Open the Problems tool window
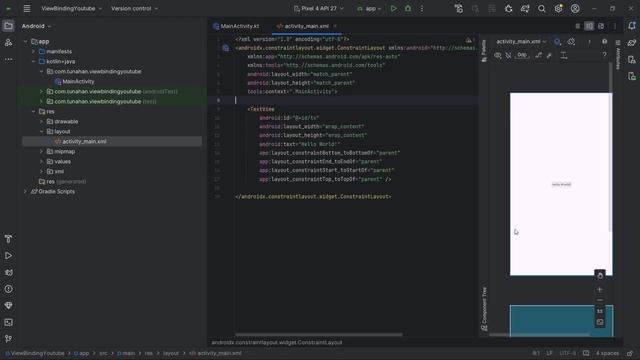This screenshot has width=640, height=360. [x=8, y=289]
